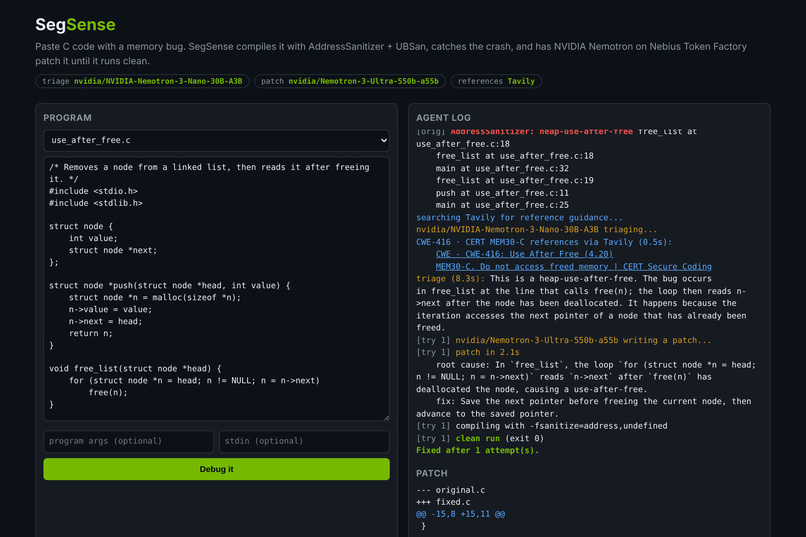Image resolution: width=806 pixels, height=537 pixels.
Task: Click the SegSense title logo
Action: click(76, 25)
